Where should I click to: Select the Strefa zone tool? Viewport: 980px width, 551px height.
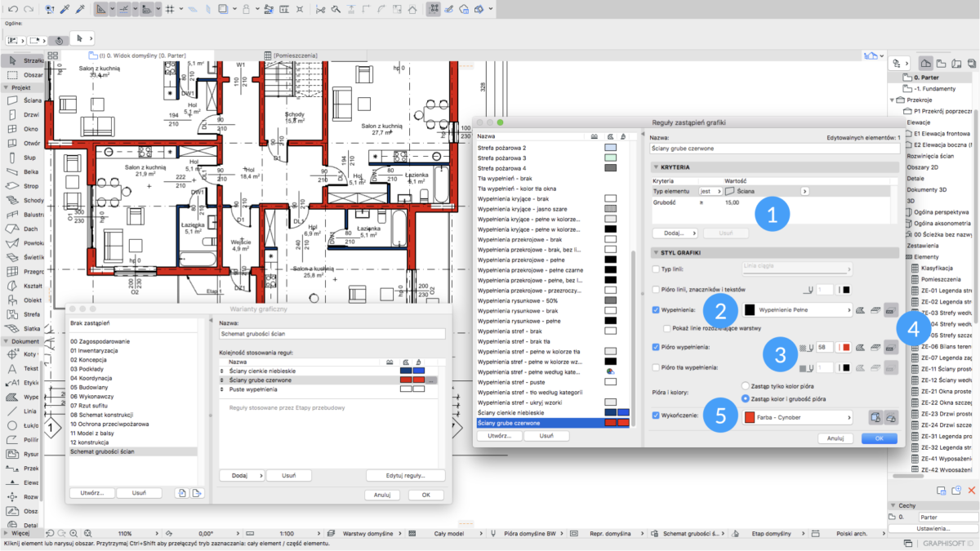22,313
